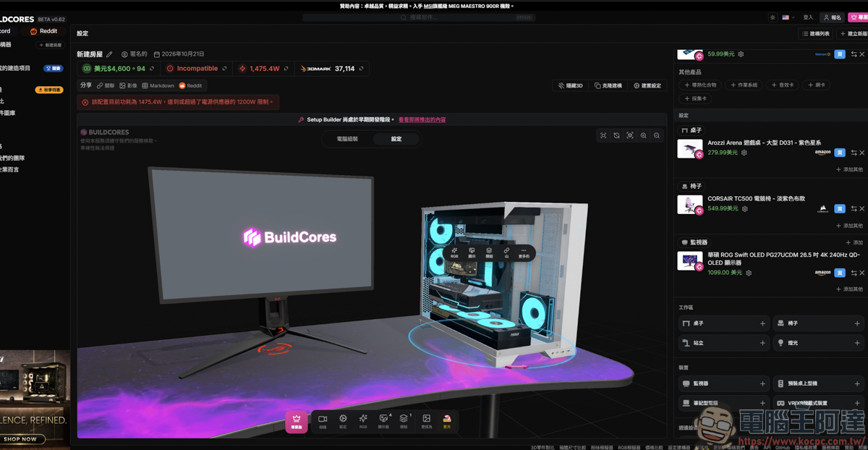Screen dimensions: 868x450
Task: Open the country flag language dropdown
Action: click(788, 17)
